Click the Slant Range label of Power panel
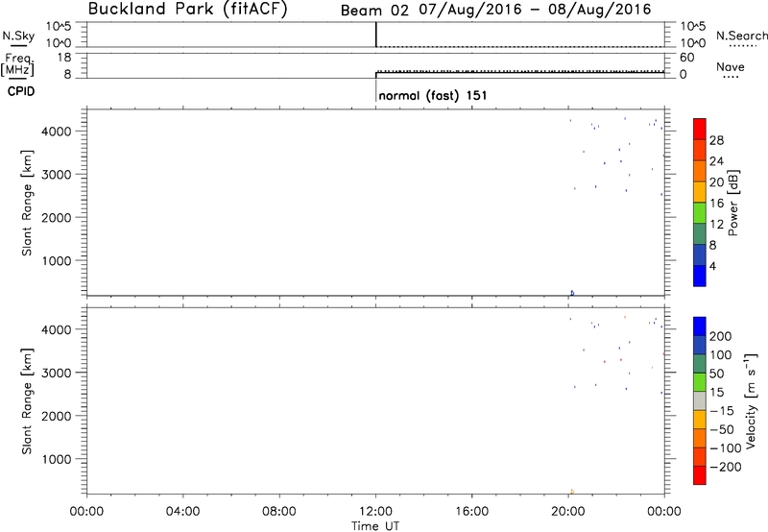Image resolution: width=768 pixels, height=532 pixels. pos(27,203)
